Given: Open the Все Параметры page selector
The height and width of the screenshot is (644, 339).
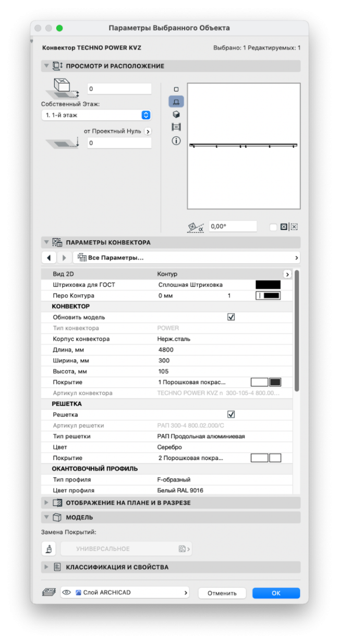Looking at the screenshot, I should [187, 257].
